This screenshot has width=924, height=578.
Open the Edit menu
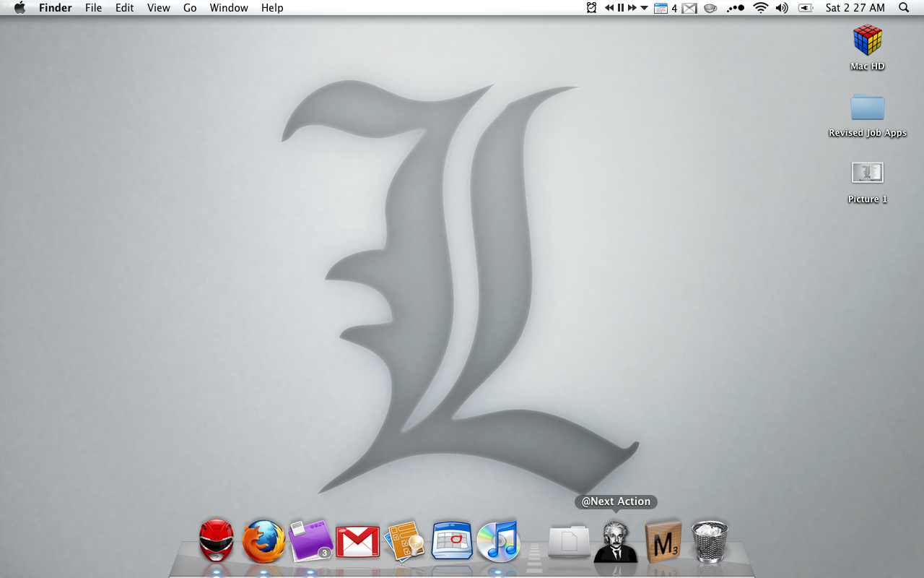(125, 8)
